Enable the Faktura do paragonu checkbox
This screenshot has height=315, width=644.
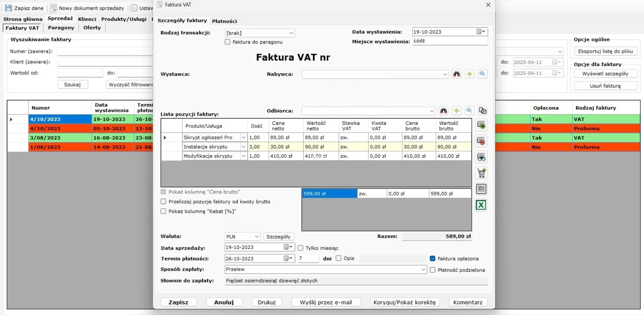(x=228, y=42)
